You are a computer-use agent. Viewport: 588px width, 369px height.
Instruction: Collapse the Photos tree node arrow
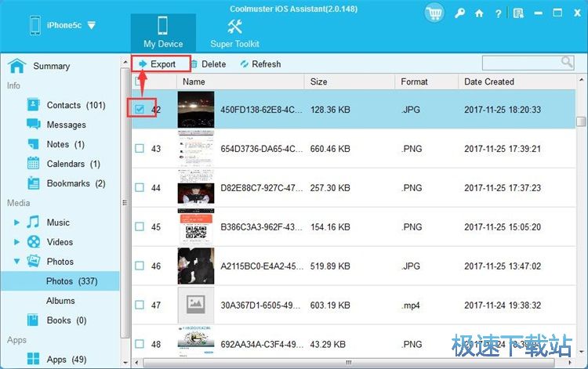16,261
